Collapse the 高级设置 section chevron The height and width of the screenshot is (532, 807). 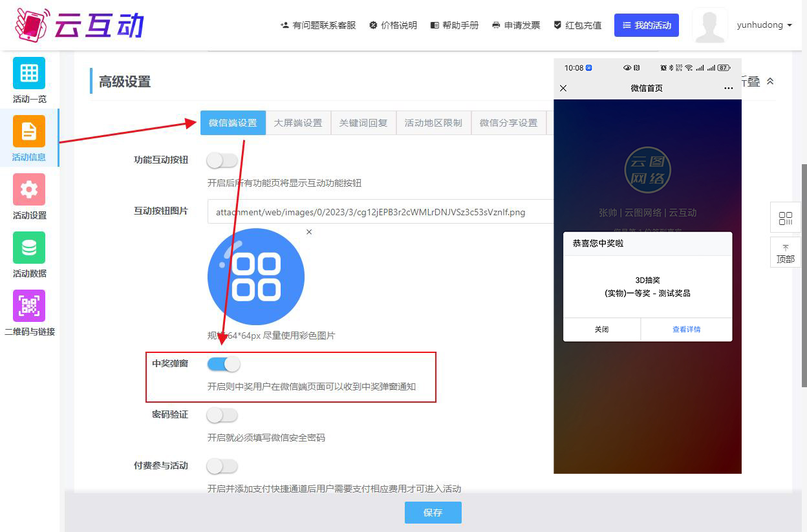click(769, 81)
